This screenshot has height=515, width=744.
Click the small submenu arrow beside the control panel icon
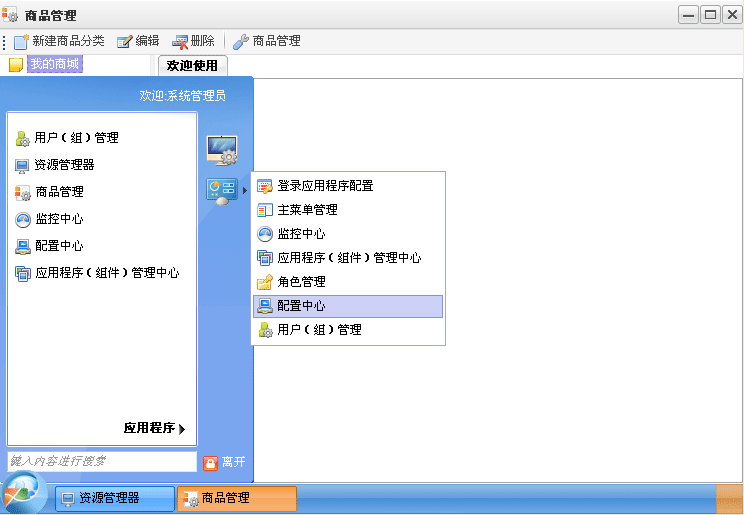245,191
